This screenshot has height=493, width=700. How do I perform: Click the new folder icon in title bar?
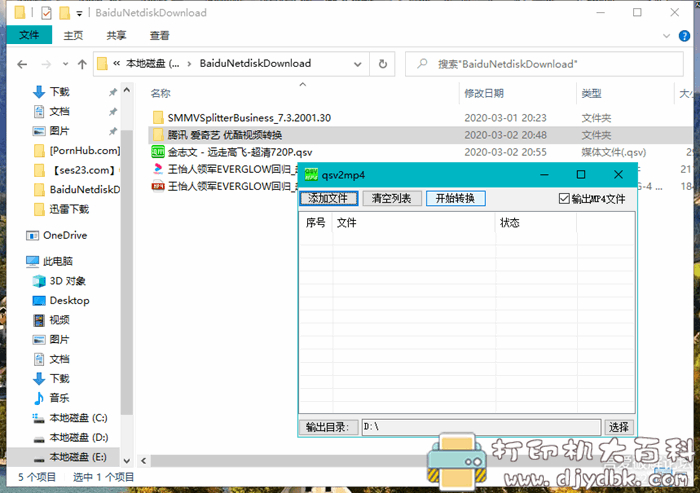(x=65, y=13)
